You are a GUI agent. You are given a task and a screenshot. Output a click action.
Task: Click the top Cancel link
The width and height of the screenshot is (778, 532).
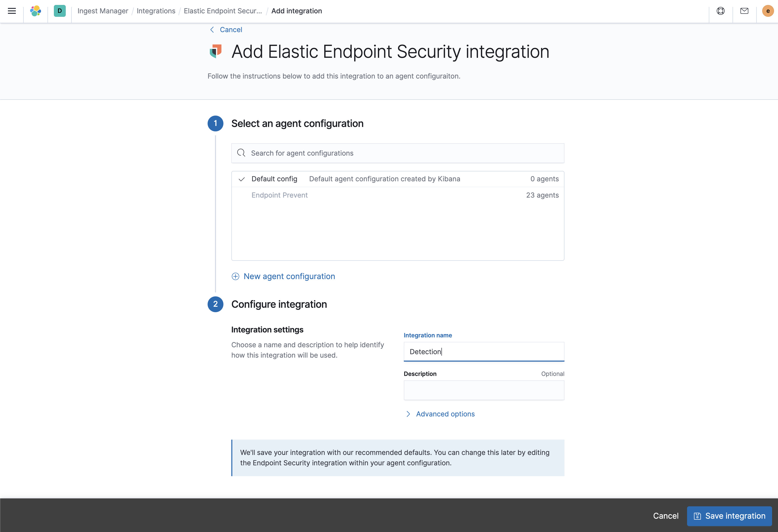tap(231, 30)
